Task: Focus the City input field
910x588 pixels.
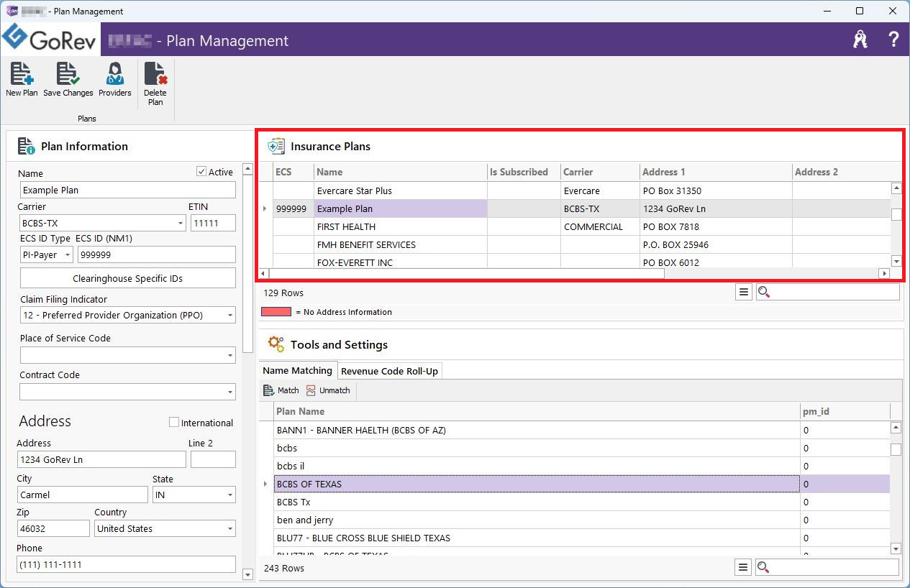Action: tap(83, 495)
